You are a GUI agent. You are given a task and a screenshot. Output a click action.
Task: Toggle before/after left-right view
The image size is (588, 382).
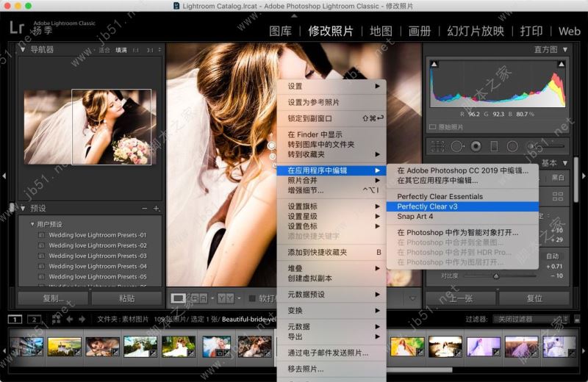[198, 298]
